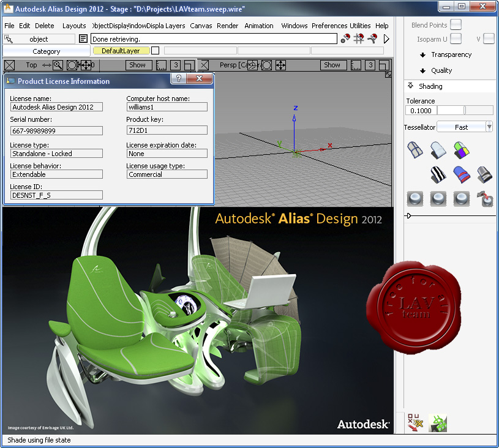Click the pan arrows icon in Top view

(86, 65)
